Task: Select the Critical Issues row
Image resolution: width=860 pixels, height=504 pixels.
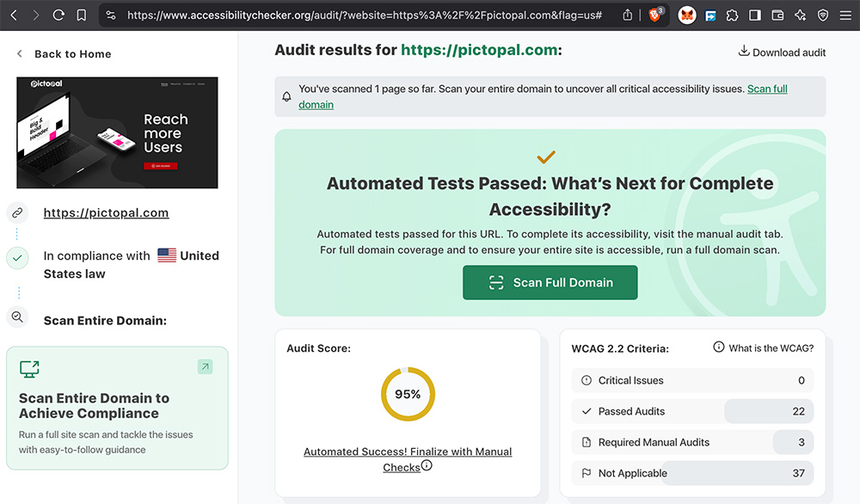Action: click(692, 380)
